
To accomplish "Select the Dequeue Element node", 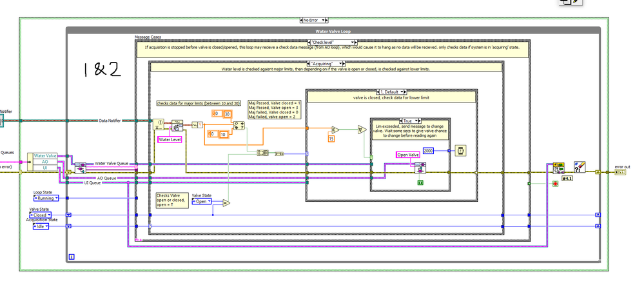I will (80, 168).
